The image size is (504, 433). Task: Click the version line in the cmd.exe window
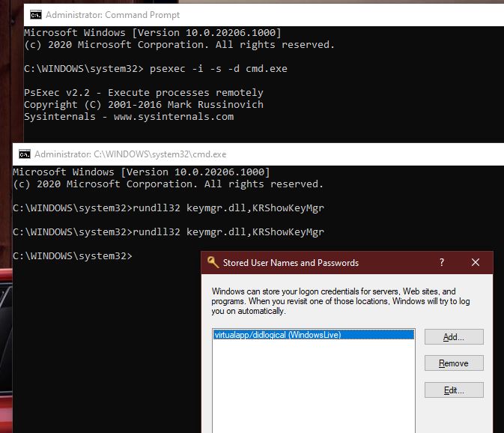click(141, 172)
